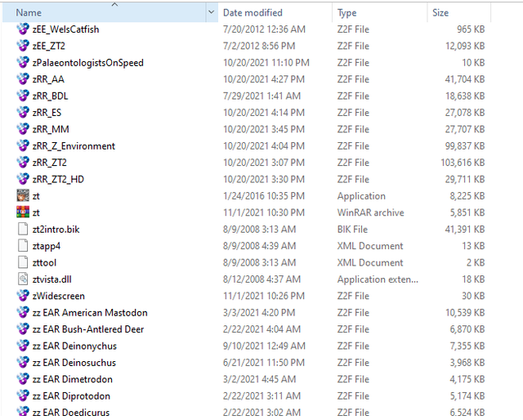Select the ztapp4 XML document icon
523x420 pixels.
pyautogui.click(x=23, y=246)
